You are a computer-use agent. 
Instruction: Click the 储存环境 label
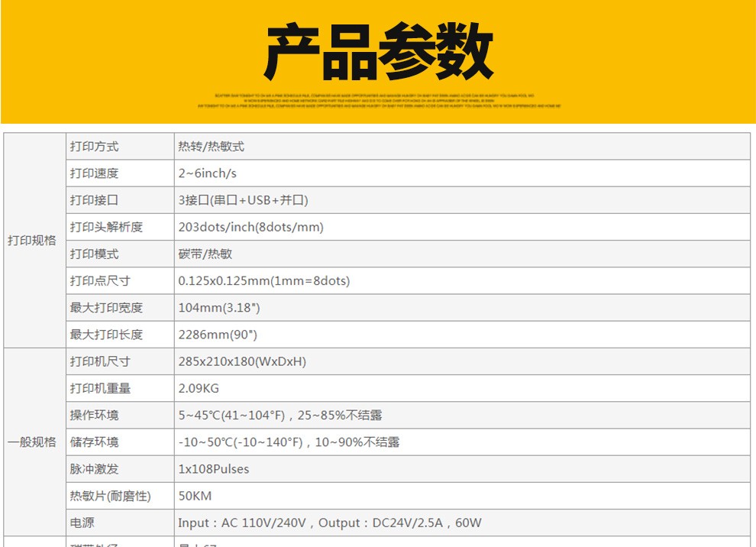pyautogui.click(x=94, y=442)
